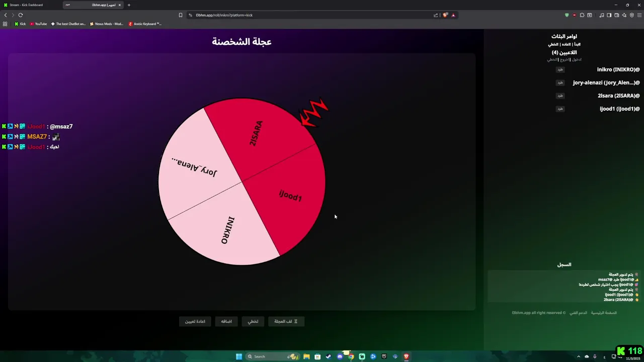Click the Jory_Alena wheel segment
This screenshot has width=644, height=362.
pos(194,166)
